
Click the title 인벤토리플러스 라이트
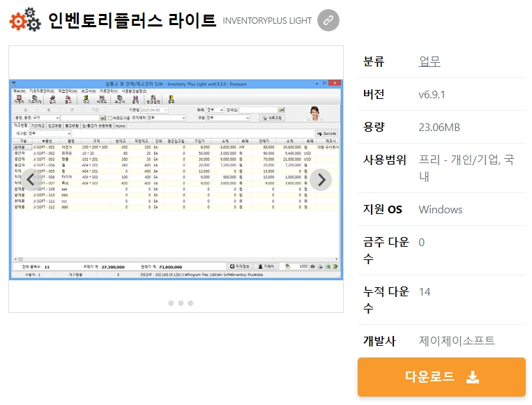(132, 20)
